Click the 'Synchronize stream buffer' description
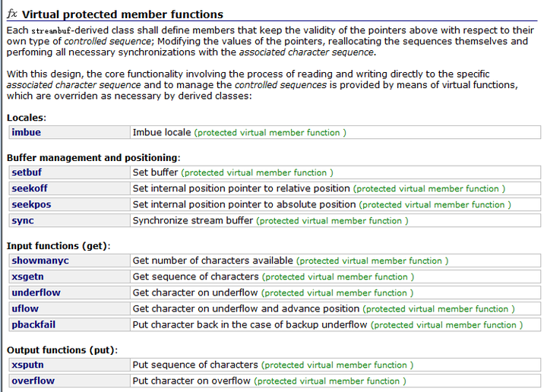 pyautogui.click(x=193, y=220)
